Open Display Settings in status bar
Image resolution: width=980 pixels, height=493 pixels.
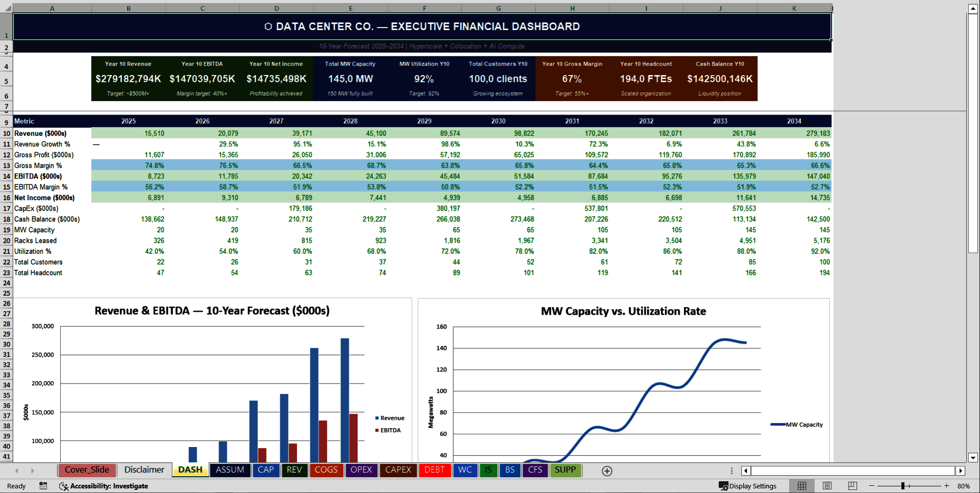point(749,486)
